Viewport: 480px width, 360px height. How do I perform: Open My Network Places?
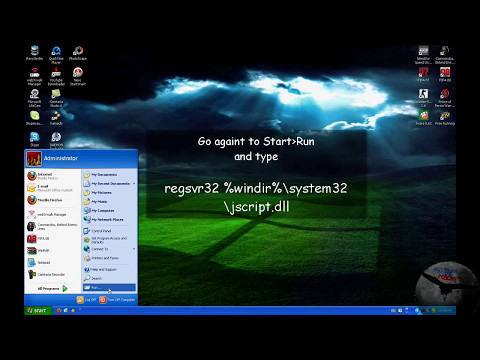[x=109, y=220]
